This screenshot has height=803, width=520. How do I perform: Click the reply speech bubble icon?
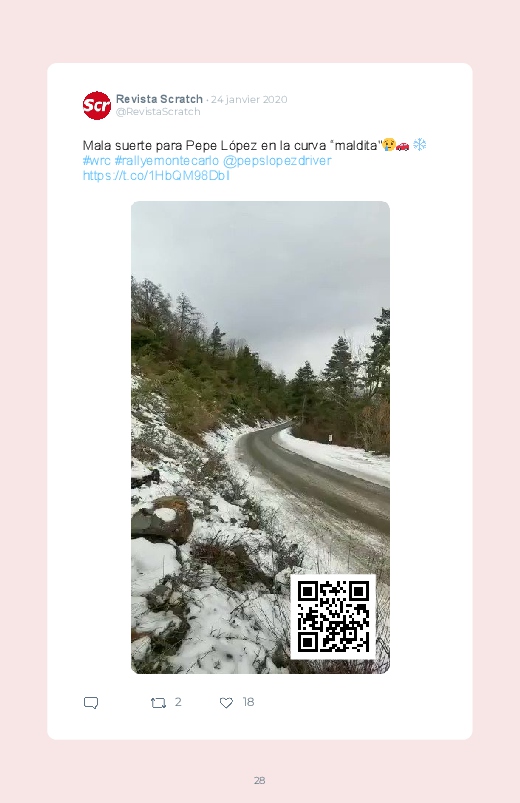91,703
